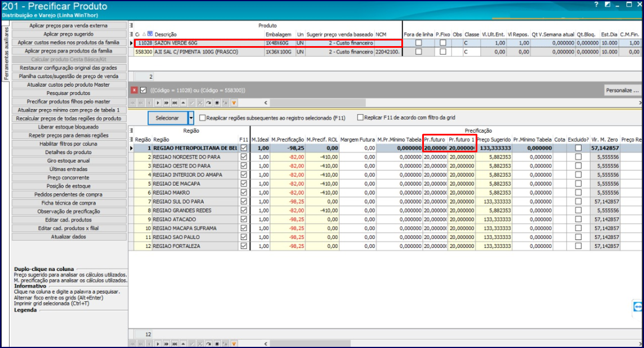
Task: Click filter icon in Código column header
Action: (150, 34)
